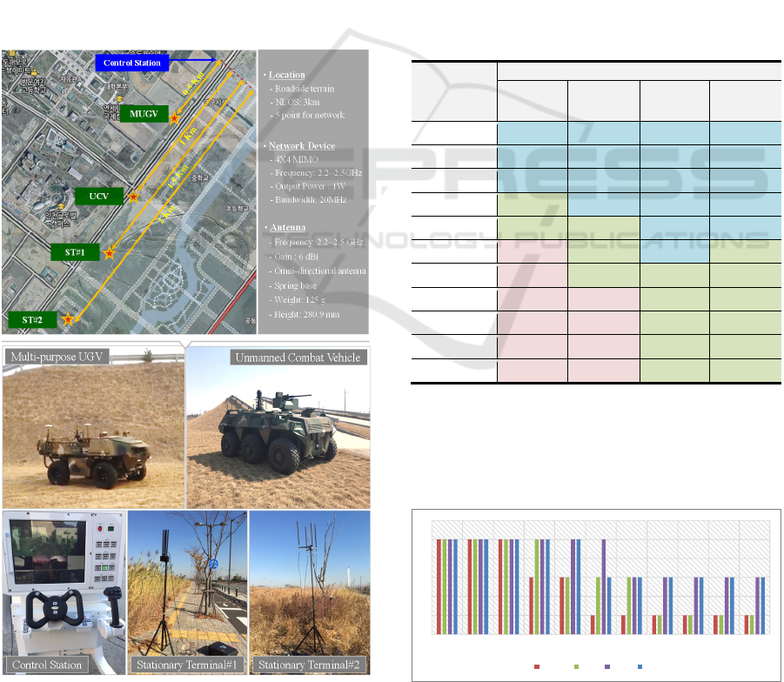Image resolution: width=784 pixels, height=682 pixels.
Task: Select the ST#1 star marker on map
Action: pyautogui.click(x=110, y=253)
